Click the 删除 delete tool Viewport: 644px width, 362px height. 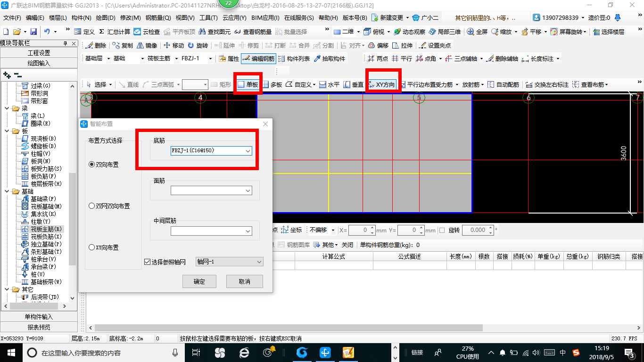[96, 46]
